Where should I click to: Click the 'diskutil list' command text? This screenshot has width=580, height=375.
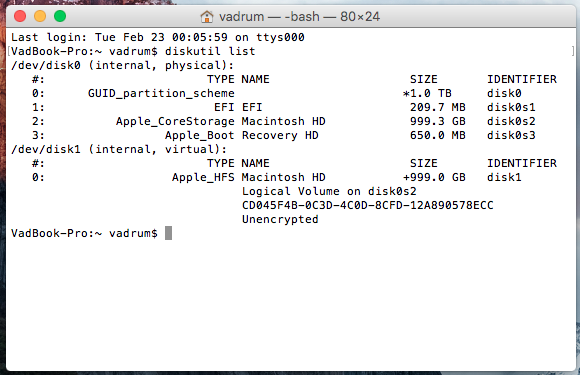click(x=210, y=51)
